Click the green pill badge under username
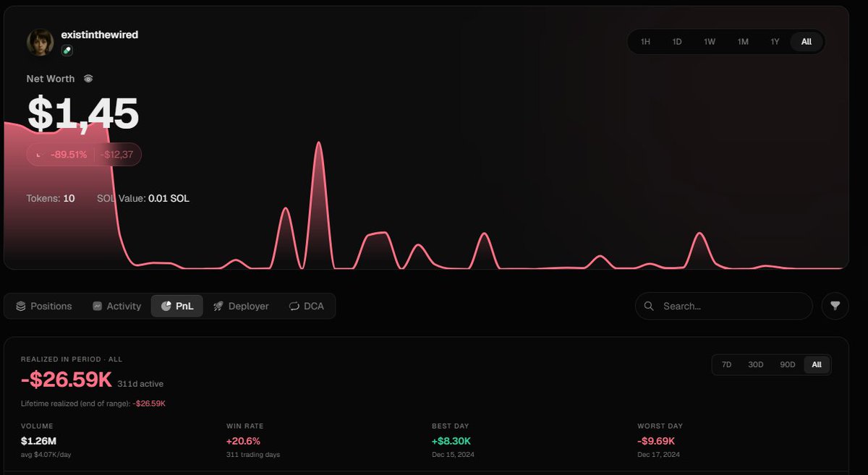The height and width of the screenshot is (475, 868). coord(67,51)
